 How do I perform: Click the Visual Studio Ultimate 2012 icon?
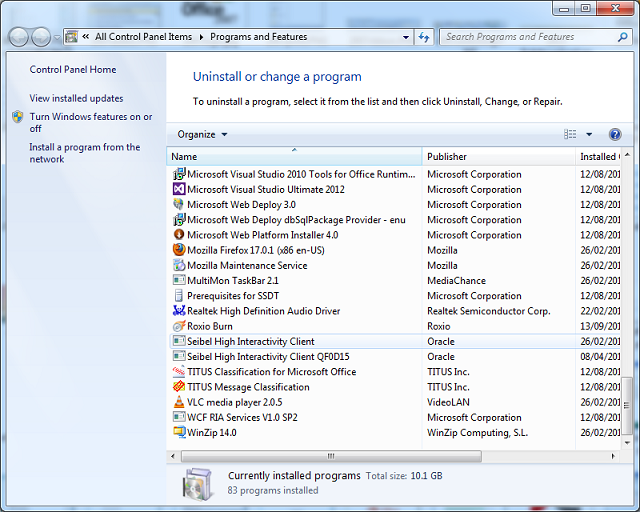pyautogui.click(x=179, y=189)
